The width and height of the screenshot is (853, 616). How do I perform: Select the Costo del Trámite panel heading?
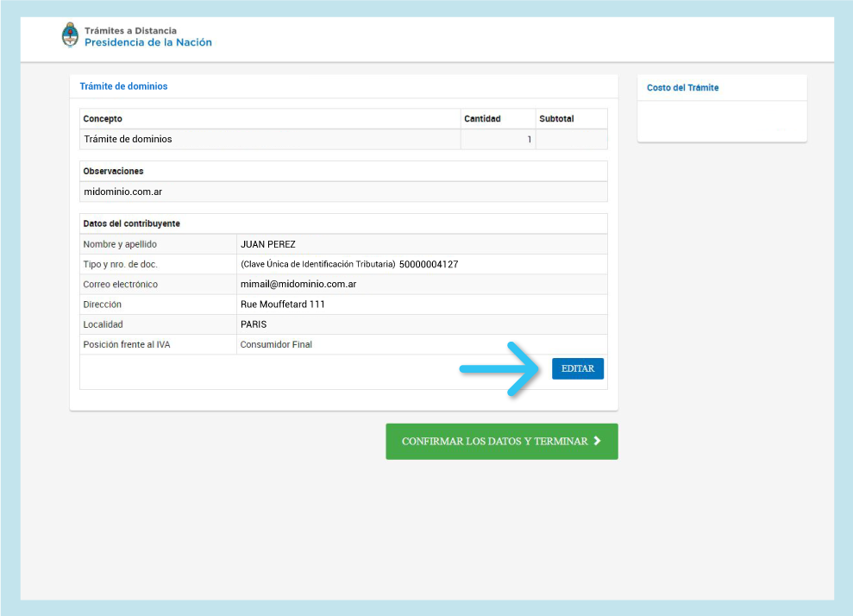point(682,88)
